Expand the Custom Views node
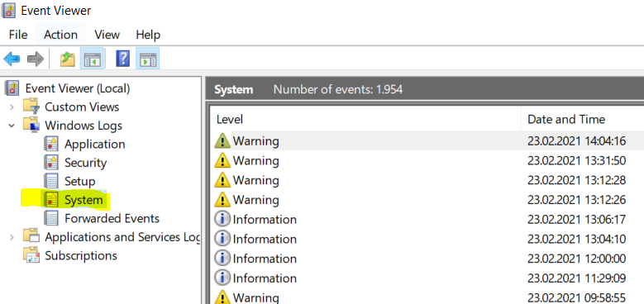 tap(12, 107)
